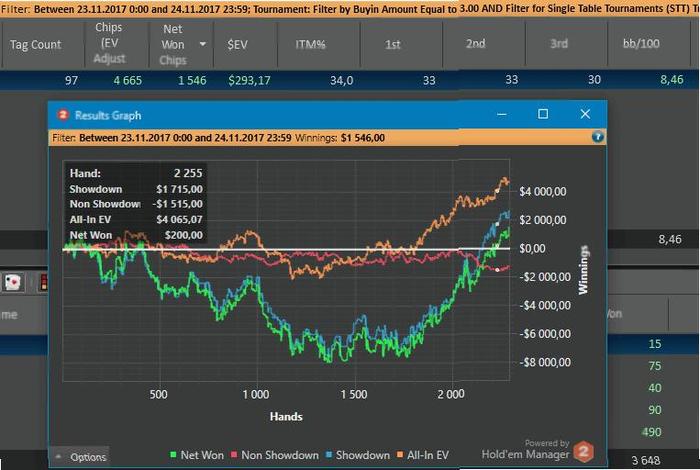Screen dimensions: 700x470
Task: Toggle the Non Showdown legend series
Action: 275,455
